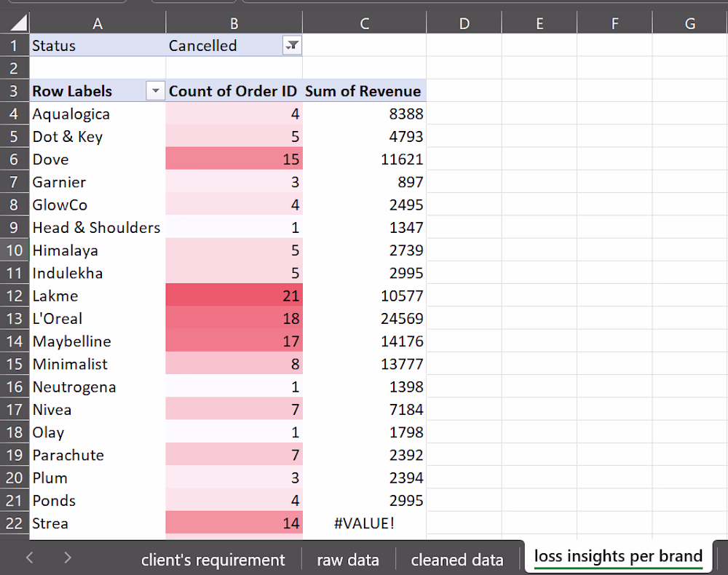Select the Aqualogica brand cell
The width and height of the screenshot is (728, 575).
point(98,114)
